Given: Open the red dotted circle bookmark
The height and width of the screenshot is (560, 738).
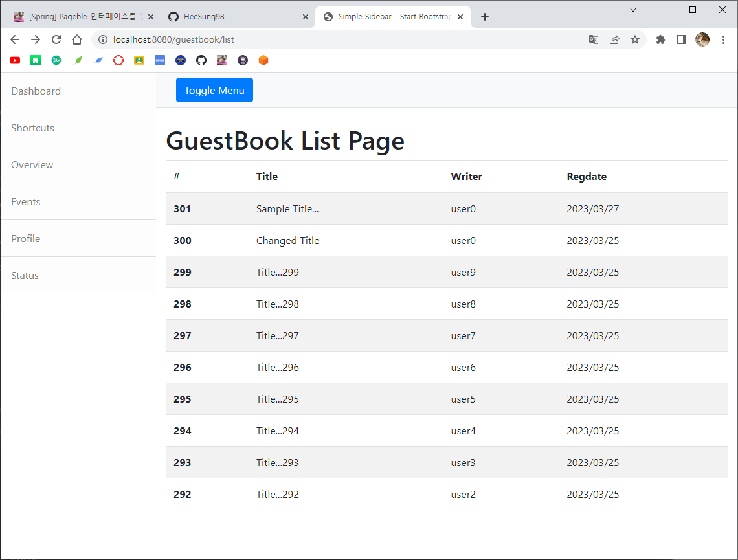Looking at the screenshot, I should (118, 60).
